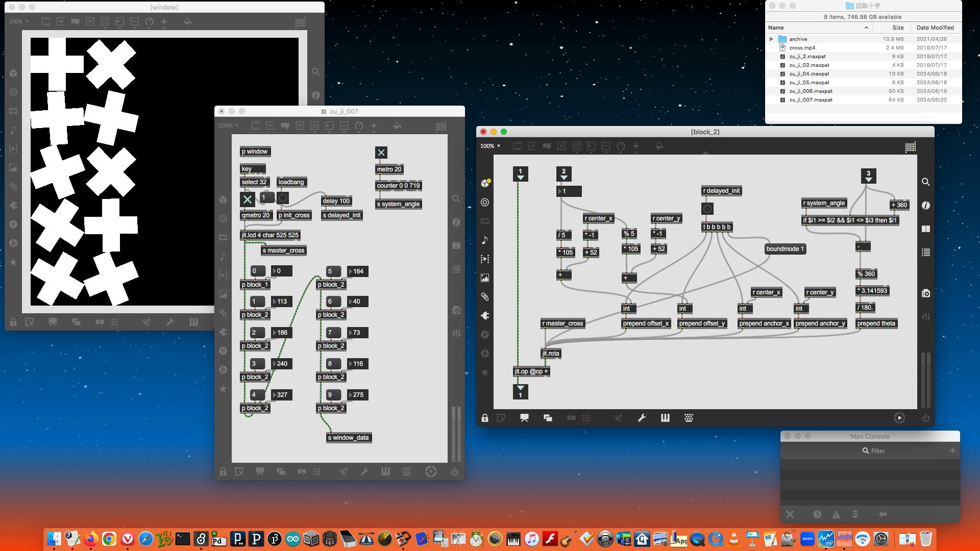Open the audio note browser in block_2
The width and height of the screenshot is (980, 551).
point(485,240)
